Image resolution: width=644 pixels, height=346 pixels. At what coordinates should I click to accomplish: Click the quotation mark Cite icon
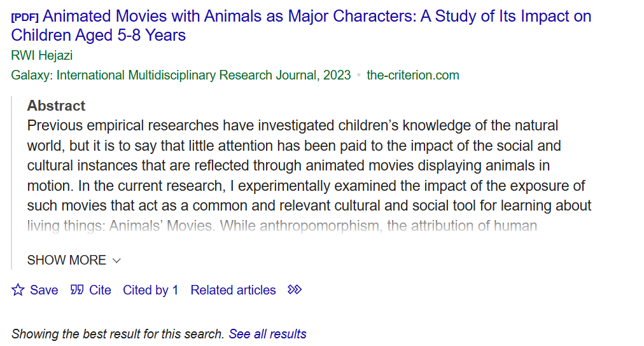[77, 290]
